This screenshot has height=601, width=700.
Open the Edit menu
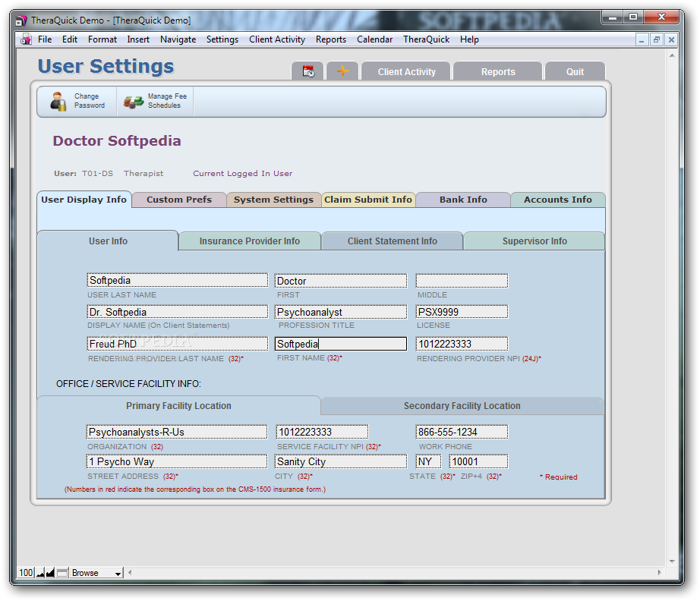(70, 39)
